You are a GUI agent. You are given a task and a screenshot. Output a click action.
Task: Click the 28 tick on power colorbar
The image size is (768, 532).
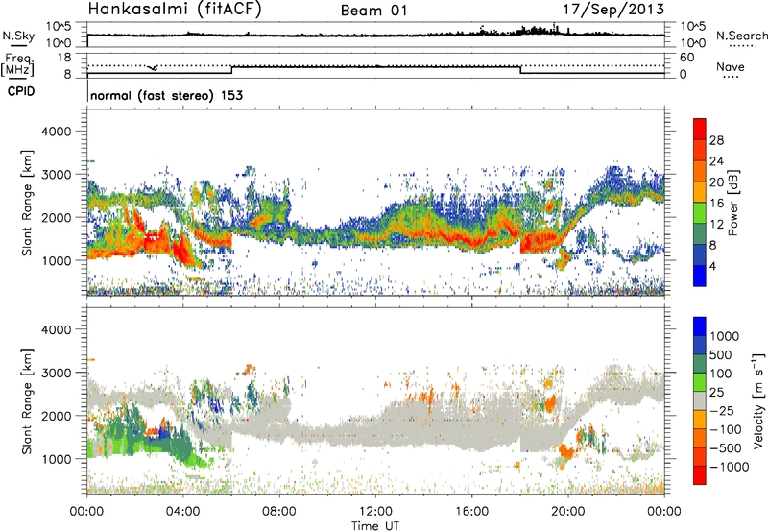tap(716, 140)
